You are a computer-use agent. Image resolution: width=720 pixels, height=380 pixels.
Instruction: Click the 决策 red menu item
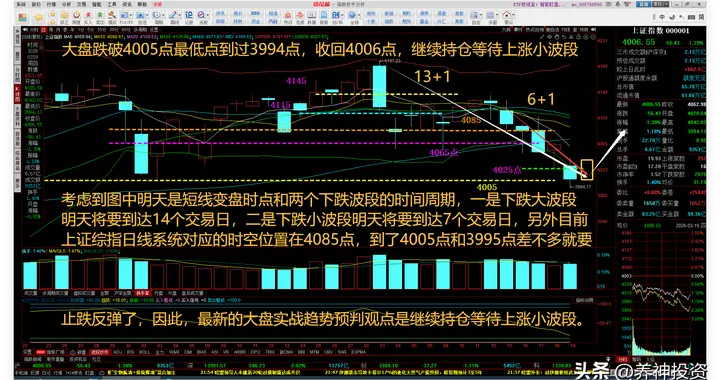point(158,4)
